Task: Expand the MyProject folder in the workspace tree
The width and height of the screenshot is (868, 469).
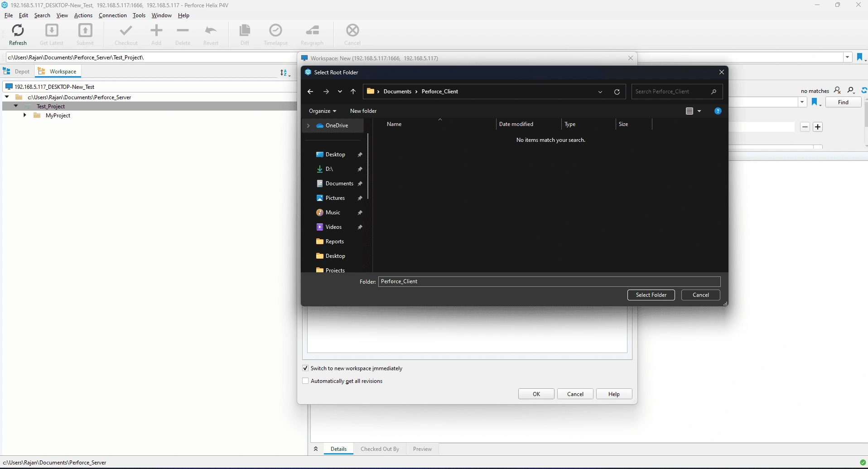Action: [25, 116]
